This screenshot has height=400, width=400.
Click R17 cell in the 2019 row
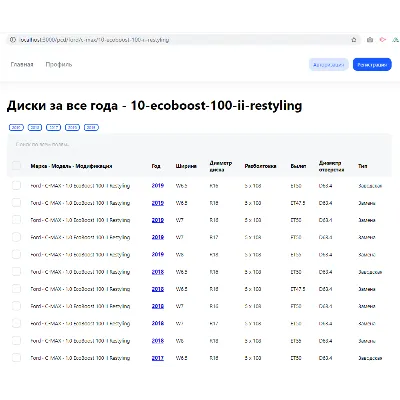(214, 237)
